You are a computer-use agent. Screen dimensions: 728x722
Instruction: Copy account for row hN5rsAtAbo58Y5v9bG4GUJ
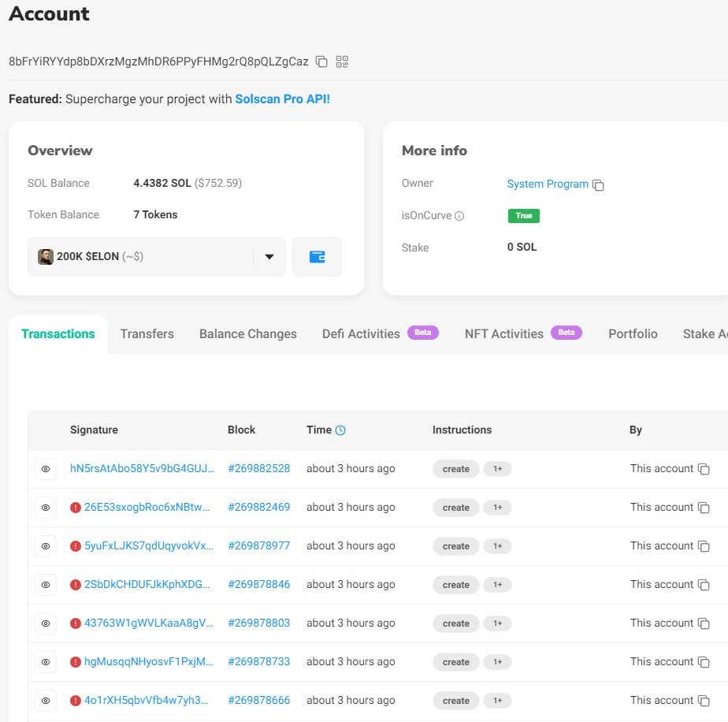704,469
